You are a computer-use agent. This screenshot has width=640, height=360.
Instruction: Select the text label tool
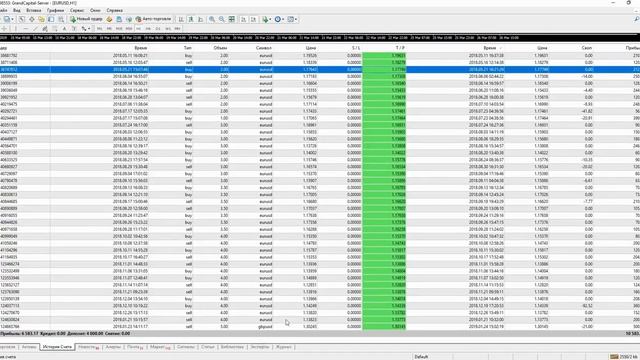tap(74, 29)
